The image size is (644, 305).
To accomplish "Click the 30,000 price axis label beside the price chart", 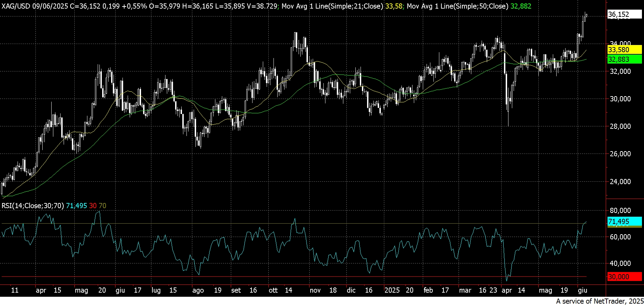I will coord(620,99).
